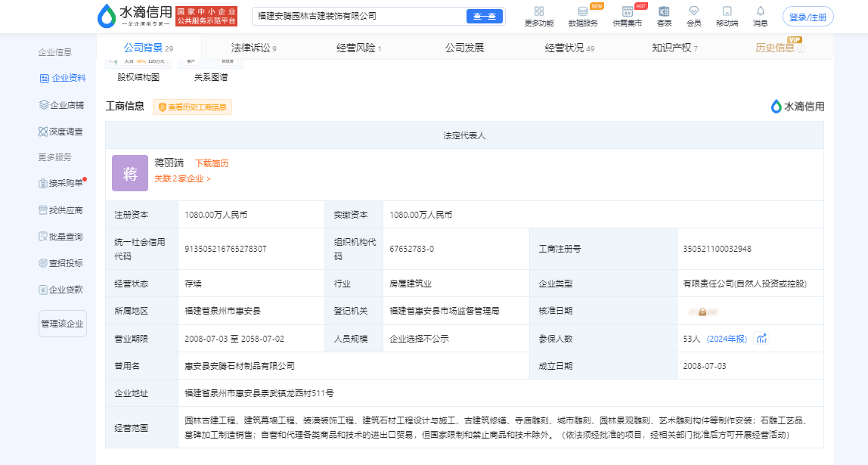Select 深度调查 in the sidebar
The image size is (868, 465).
point(61,132)
